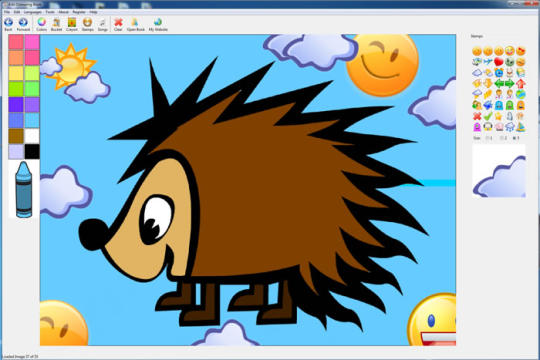Screen dimensions: 540x360
Task: Open the Colors wheel tool
Action: tap(41, 24)
